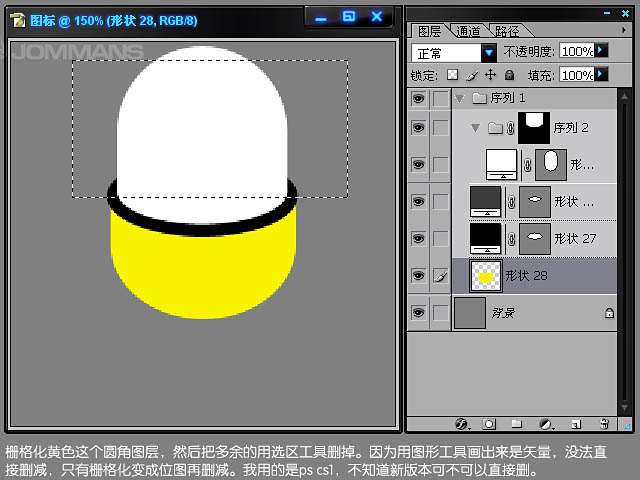Viewport: 640px width, 480px height.
Task: Select the 形状 27 black fill thumbnail
Action: (485, 239)
